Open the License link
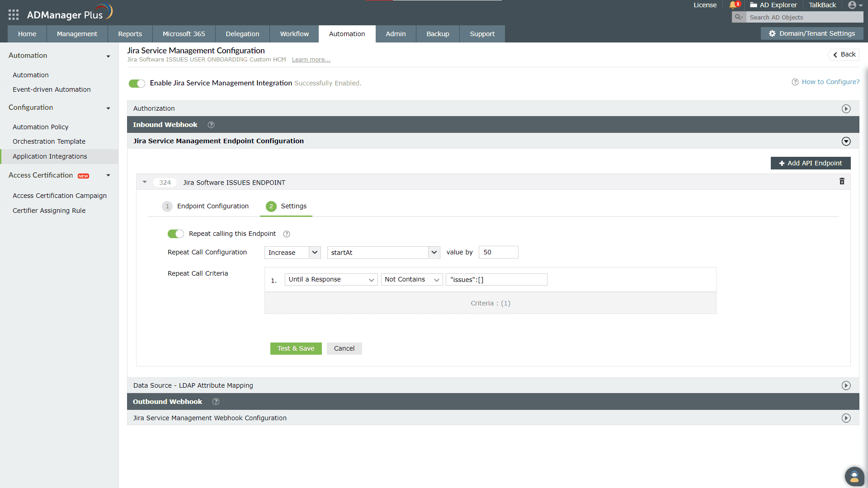This screenshot has width=868, height=488. [705, 5]
